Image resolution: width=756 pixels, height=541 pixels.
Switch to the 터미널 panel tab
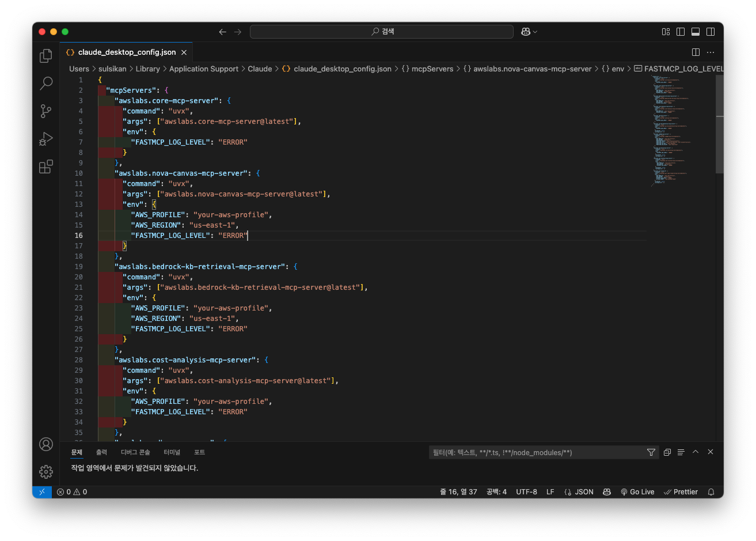(x=172, y=452)
